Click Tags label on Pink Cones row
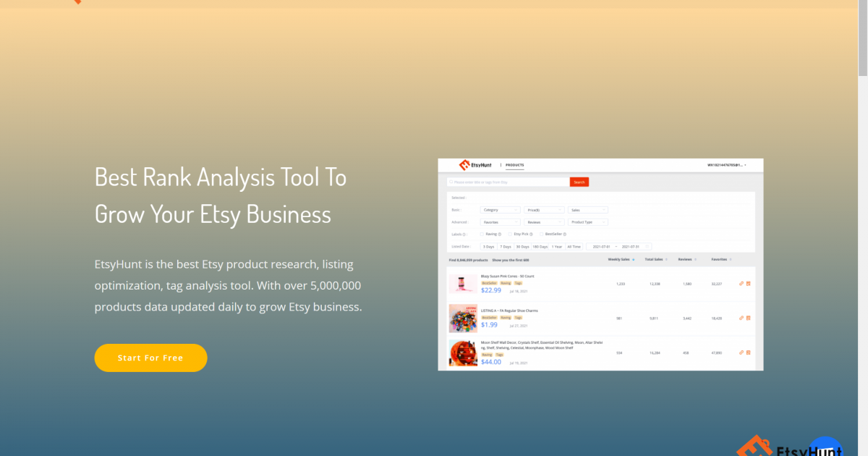 point(518,283)
